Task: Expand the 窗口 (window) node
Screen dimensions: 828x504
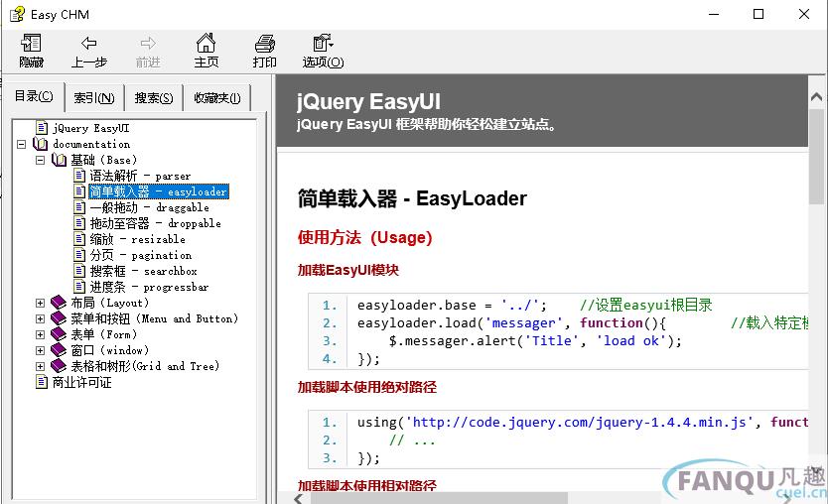Action: tap(40, 350)
